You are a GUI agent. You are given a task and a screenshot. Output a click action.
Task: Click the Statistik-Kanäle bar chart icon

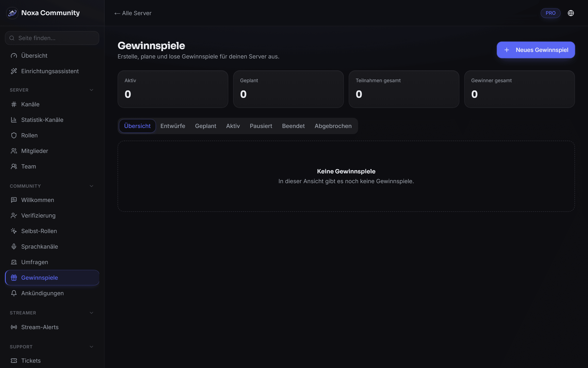14,120
